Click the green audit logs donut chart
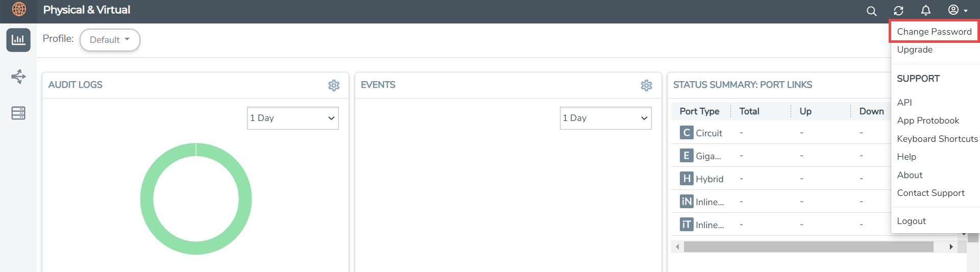The width and height of the screenshot is (980, 272). [146, 199]
